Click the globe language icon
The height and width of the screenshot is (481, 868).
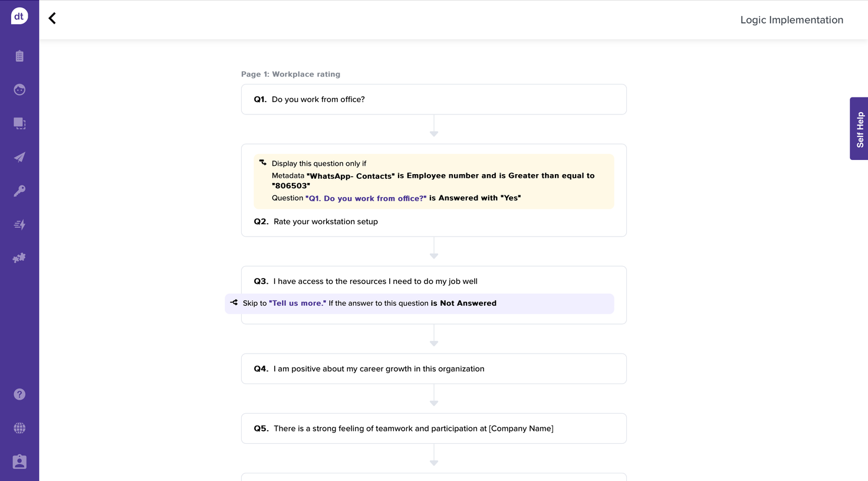coord(19,428)
